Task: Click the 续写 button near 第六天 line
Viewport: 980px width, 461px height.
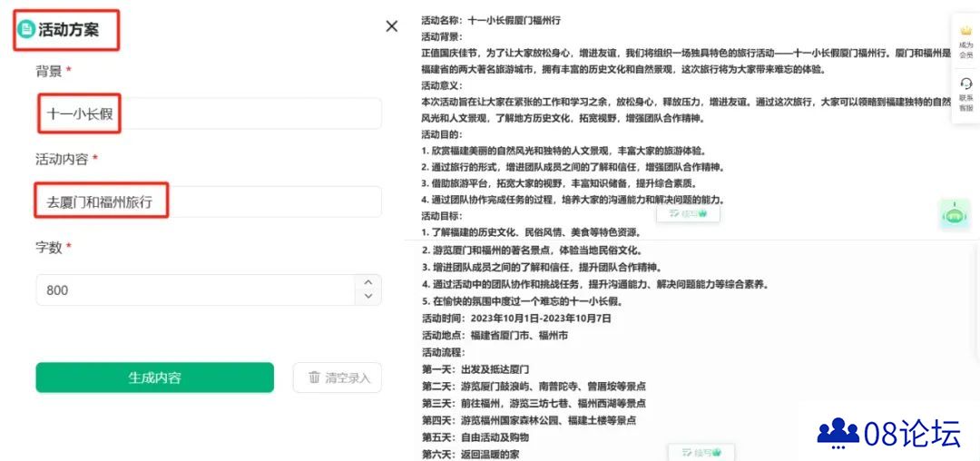Action: [701, 452]
